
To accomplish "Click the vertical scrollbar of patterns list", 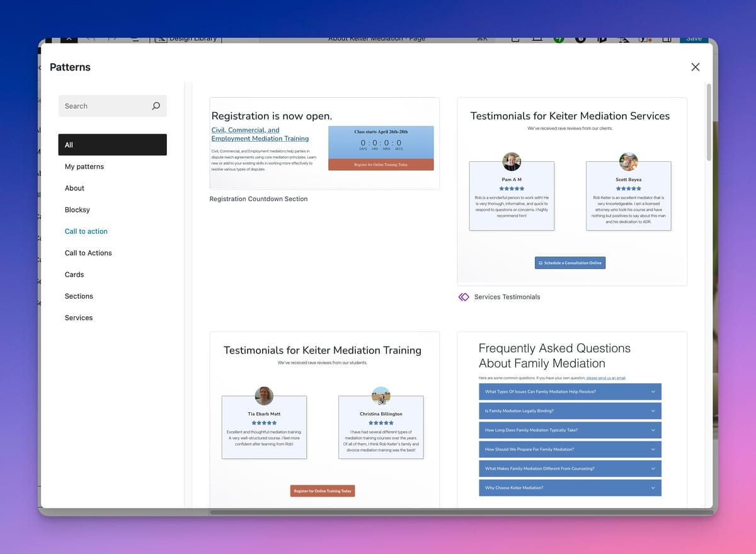I will (709, 120).
